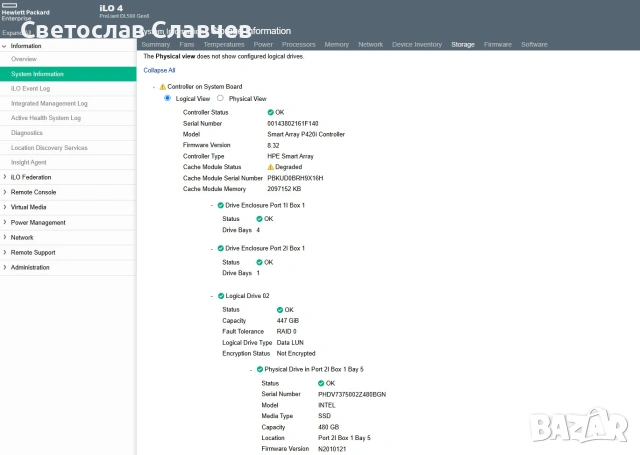Screen dimensions: 640x455
Task: Switch to the Temperatures tab
Action: click(x=224, y=44)
